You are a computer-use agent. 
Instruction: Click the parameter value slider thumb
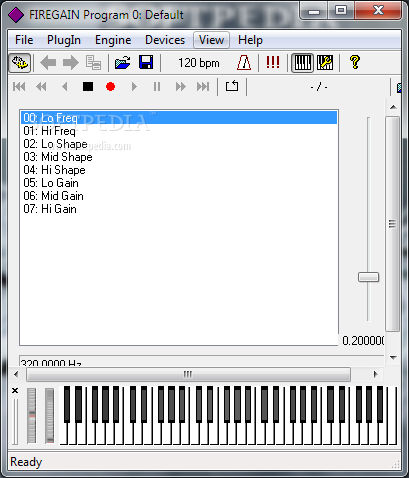click(368, 277)
